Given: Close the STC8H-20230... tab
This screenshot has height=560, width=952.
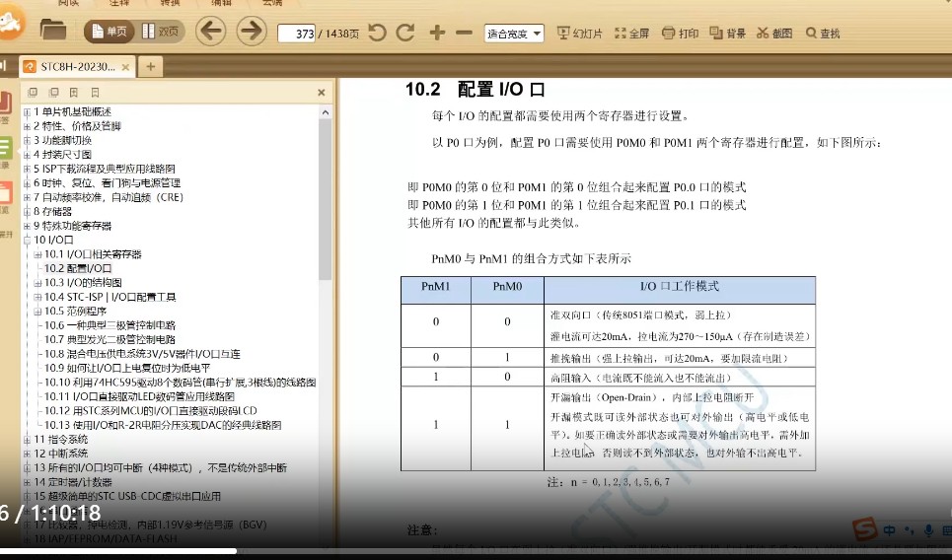Looking at the screenshot, I should pos(125,67).
